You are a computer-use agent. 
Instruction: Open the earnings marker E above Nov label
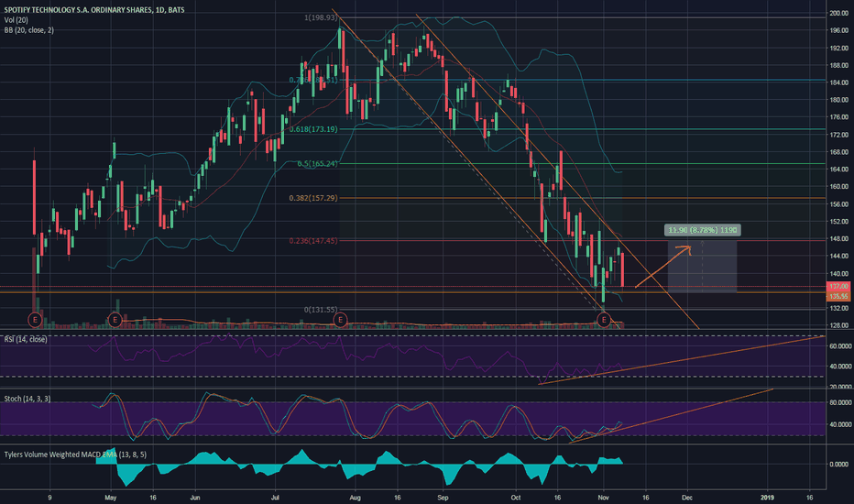[604, 320]
